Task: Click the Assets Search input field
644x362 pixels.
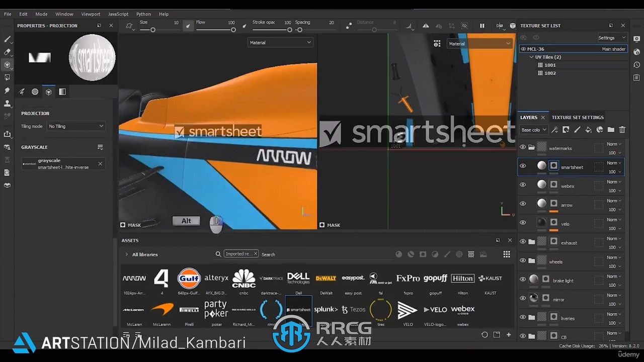Action: point(327,254)
